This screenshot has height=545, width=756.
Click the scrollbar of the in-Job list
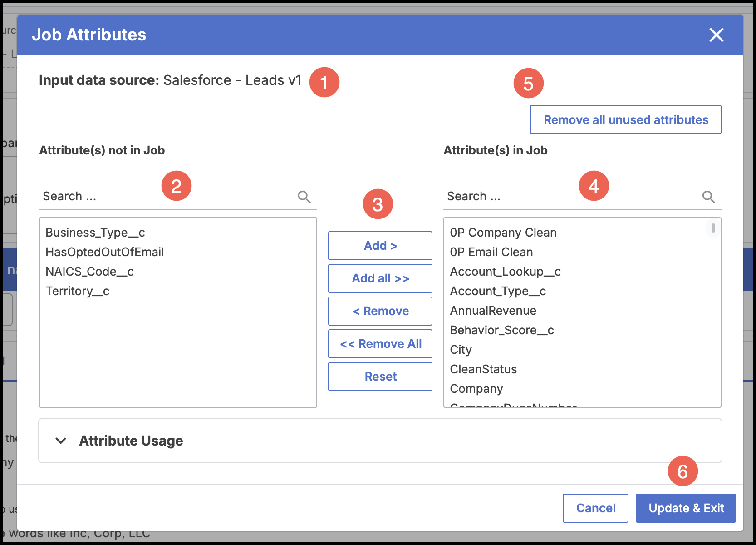click(713, 228)
